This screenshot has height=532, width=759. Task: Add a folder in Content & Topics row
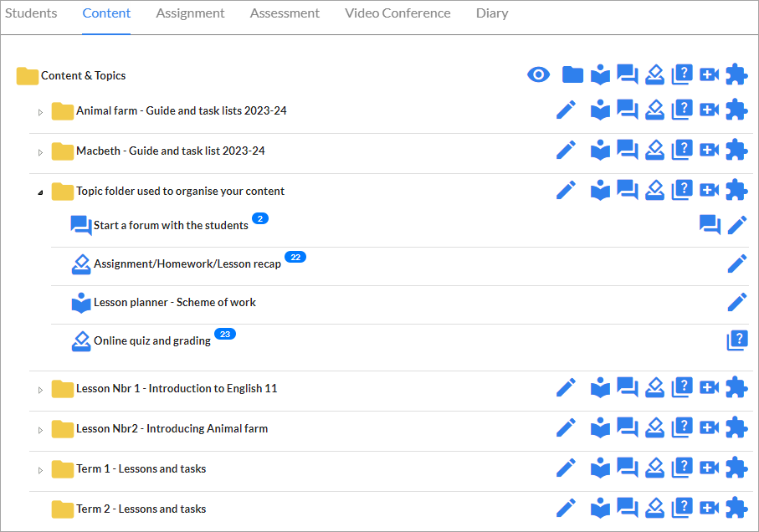[572, 75]
